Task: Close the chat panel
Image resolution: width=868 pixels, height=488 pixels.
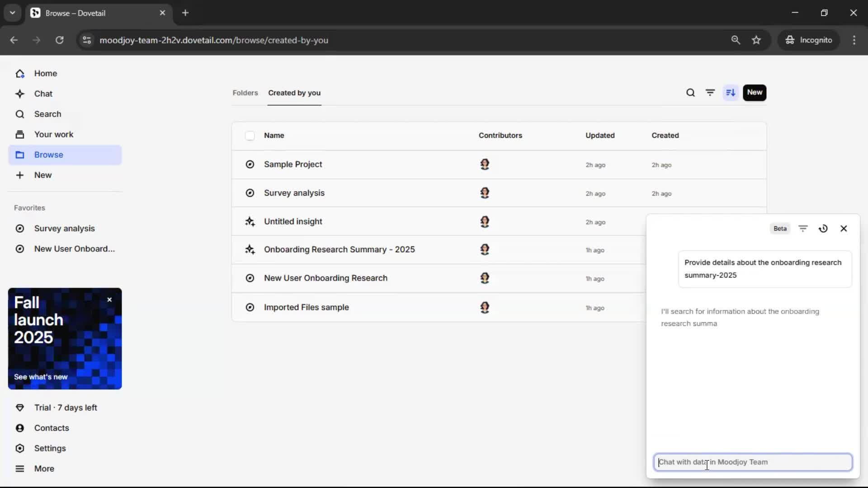Action: point(844,229)
